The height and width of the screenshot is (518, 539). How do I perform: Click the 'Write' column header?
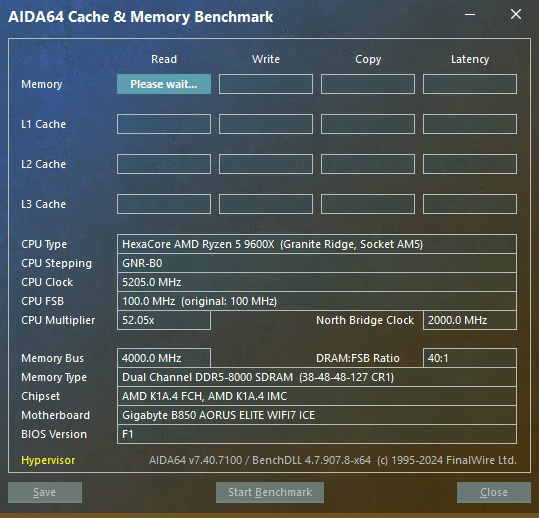tap(266, 59)
